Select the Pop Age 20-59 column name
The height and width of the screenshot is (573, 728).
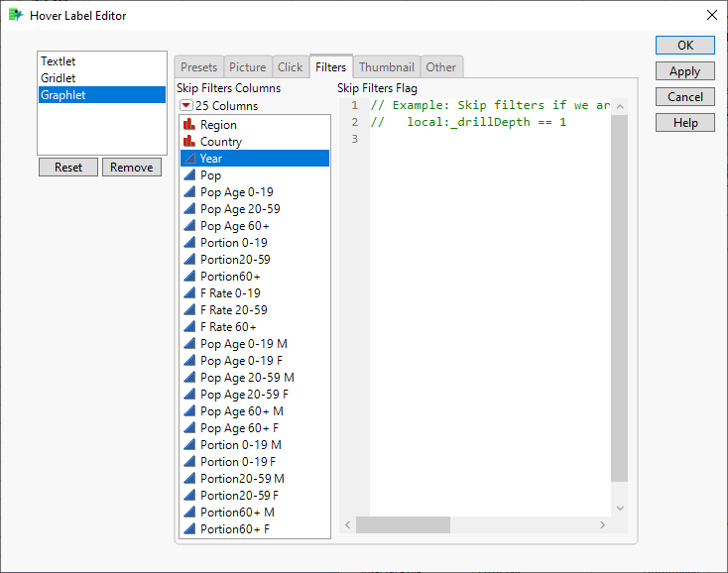tap(240, 209)
